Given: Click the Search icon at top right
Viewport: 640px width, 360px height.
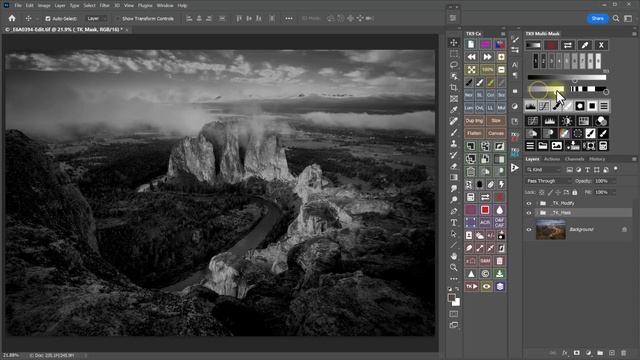Looking at the screenshot, I should [616, 18].
